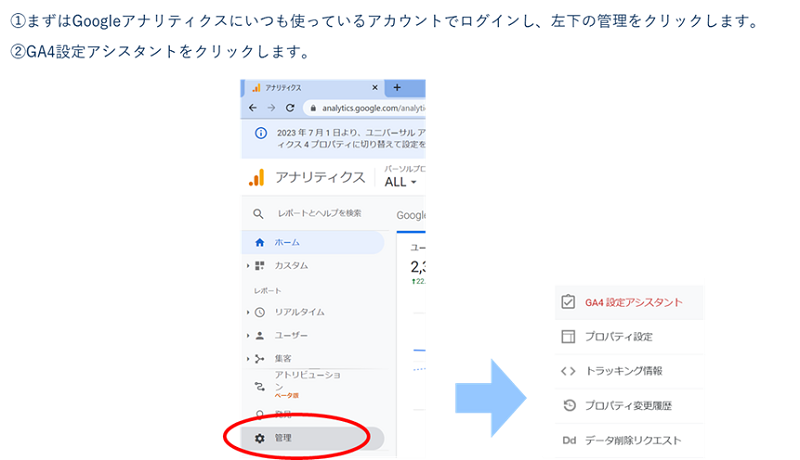Open プロパティ設定
Screen dimensions: 800x460
[618, 337]
